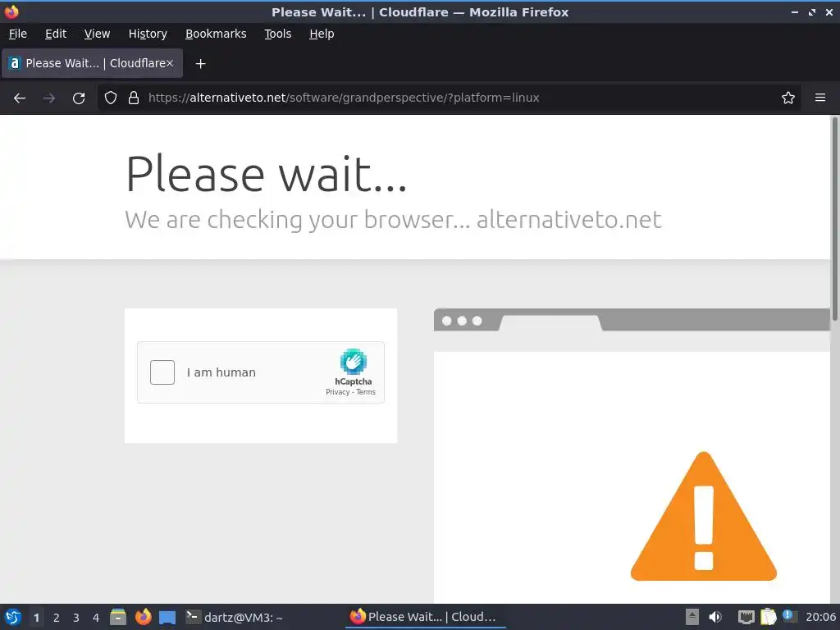Open the Help menu
840x630 pixels.
pos(322,34)
